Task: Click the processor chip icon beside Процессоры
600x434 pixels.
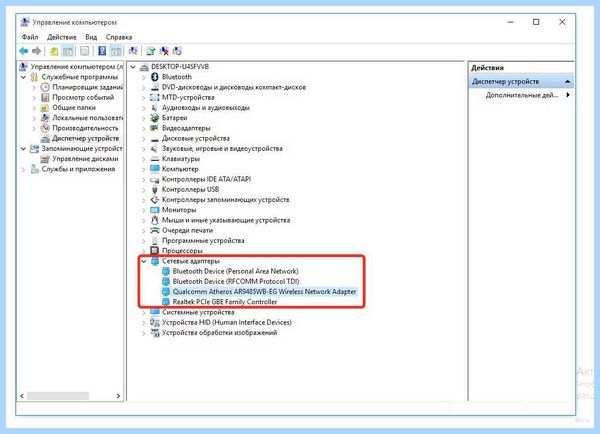Action: [155, 251]
